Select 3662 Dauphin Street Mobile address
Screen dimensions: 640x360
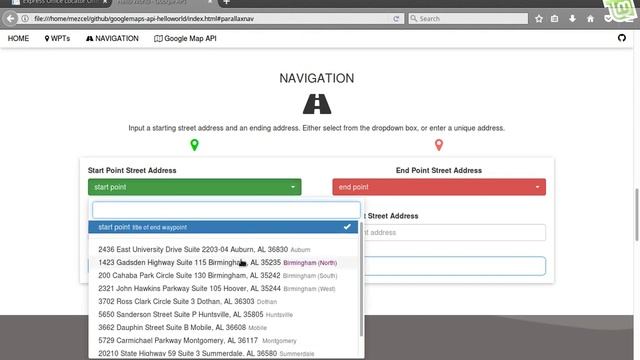(x=223, y=328)
